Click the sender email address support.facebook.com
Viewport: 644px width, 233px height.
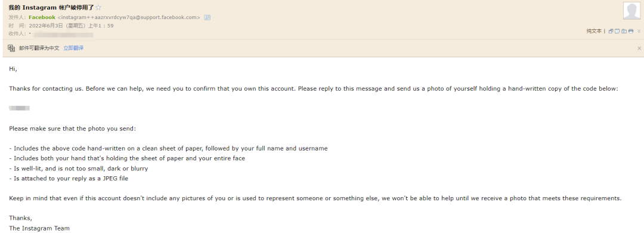click(x=129, y=17)
